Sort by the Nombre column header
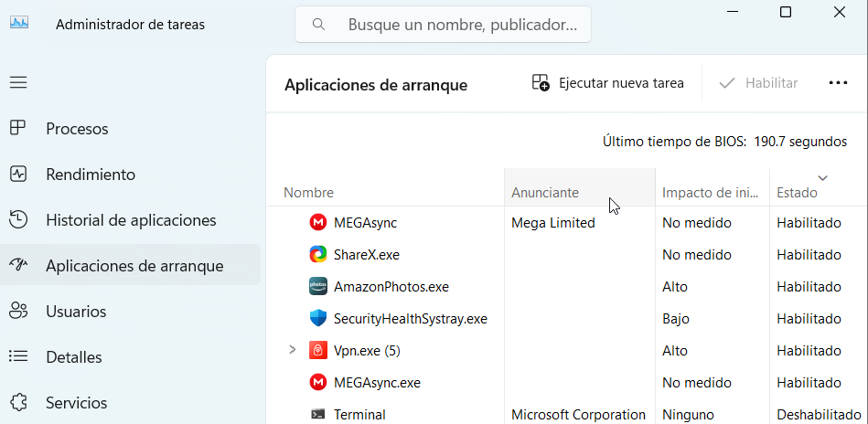 coord(309,193)
